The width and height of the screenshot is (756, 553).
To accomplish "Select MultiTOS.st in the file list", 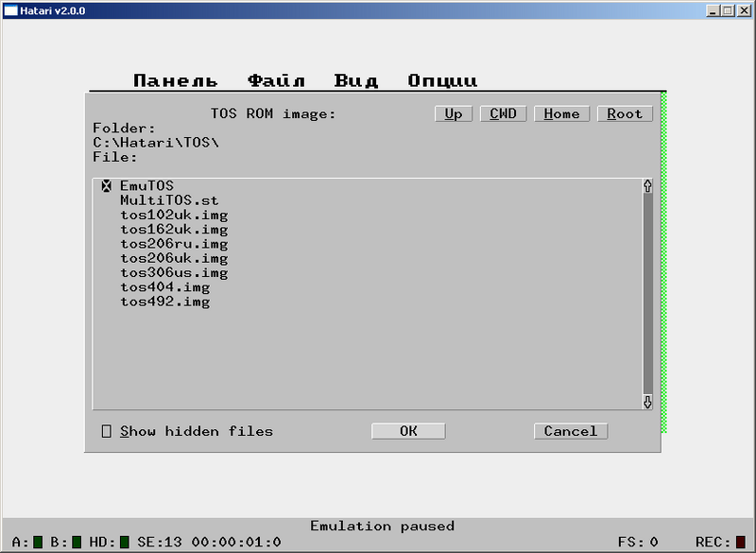I will (169, 200).
